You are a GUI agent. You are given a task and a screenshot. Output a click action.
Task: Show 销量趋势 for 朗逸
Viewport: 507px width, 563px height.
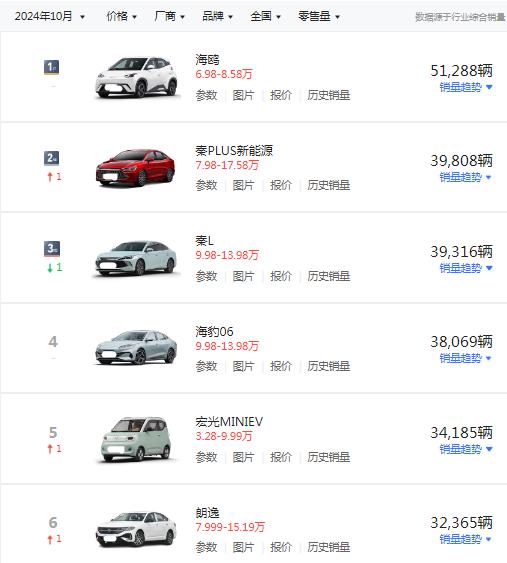point(466,539)
